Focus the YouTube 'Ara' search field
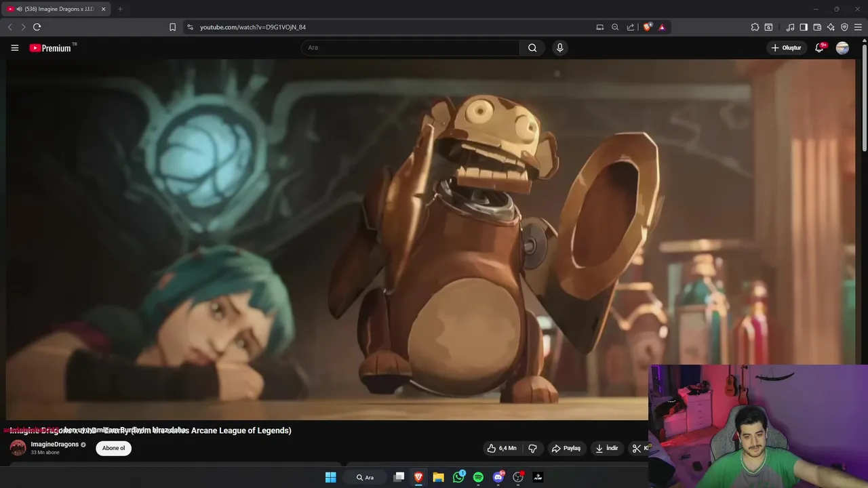Screen dimensions: 868x488 [x=410, y=47]
